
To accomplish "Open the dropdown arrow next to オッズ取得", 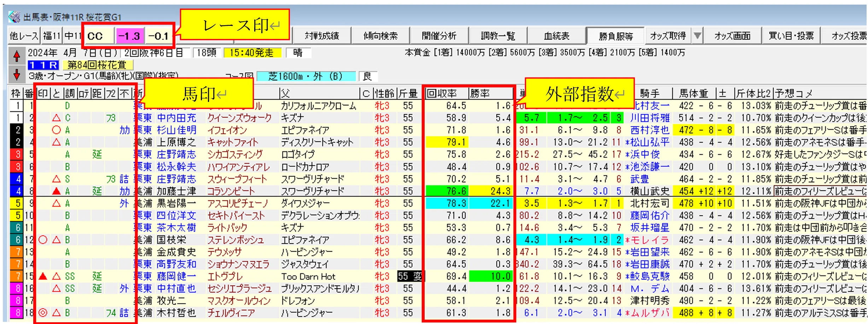I will tap(697, 36).
